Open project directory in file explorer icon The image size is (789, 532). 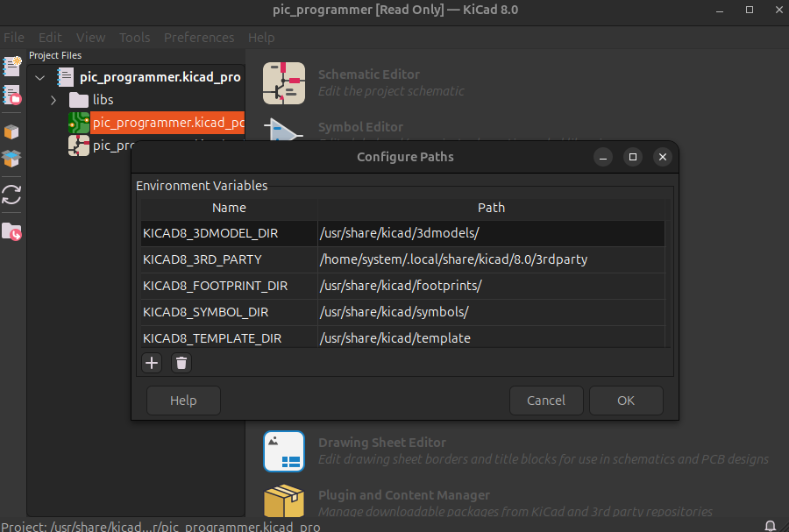pos(11,231)
